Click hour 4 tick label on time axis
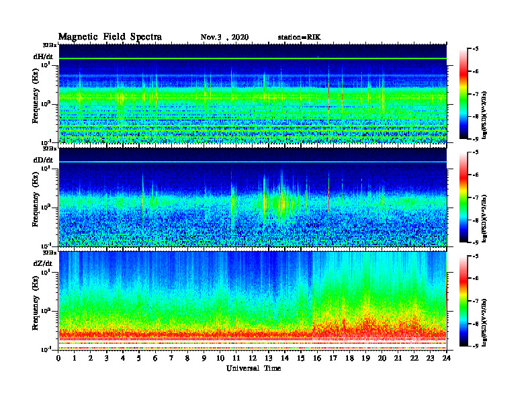 point(123,359)
